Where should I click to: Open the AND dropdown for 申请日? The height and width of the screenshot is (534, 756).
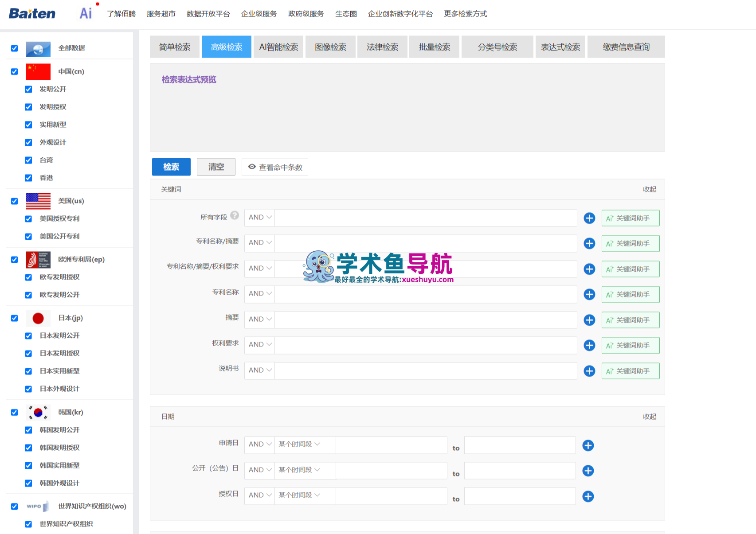point(260,444)
